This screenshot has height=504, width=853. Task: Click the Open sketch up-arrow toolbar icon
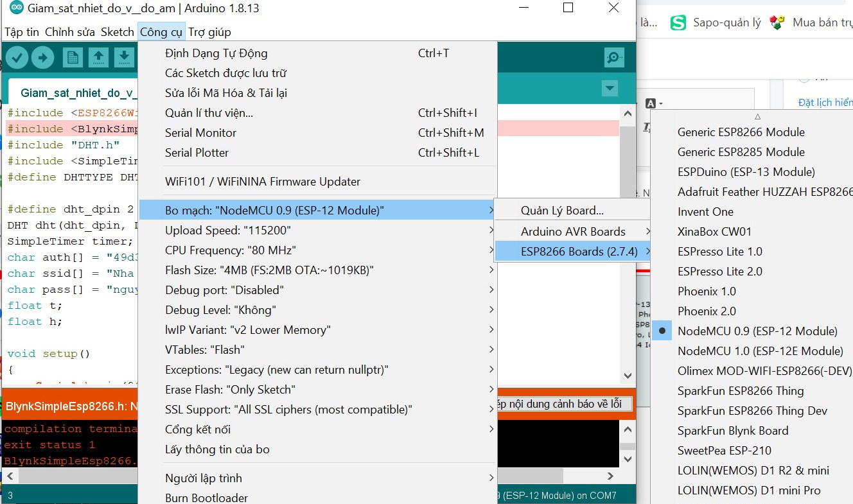[x=98, y=58]
